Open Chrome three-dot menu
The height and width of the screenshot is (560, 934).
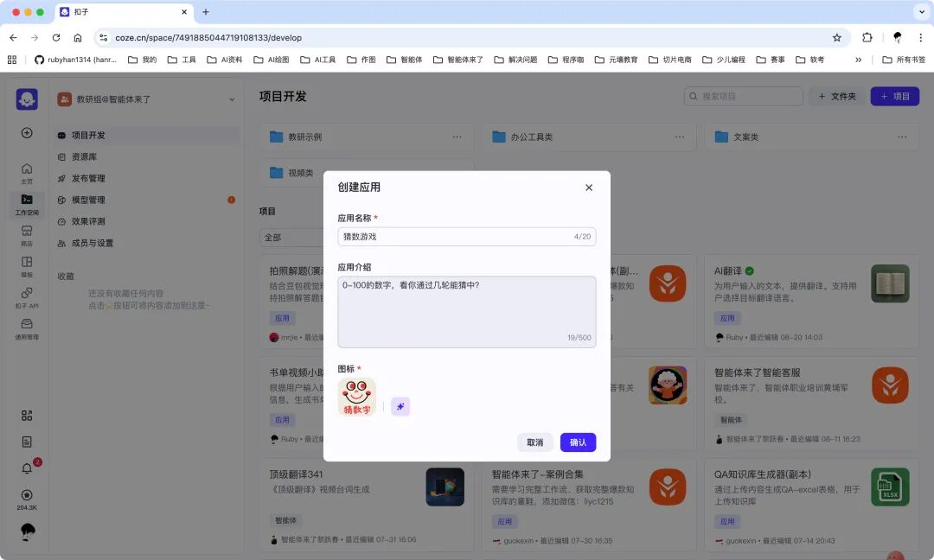click(921, 37)
